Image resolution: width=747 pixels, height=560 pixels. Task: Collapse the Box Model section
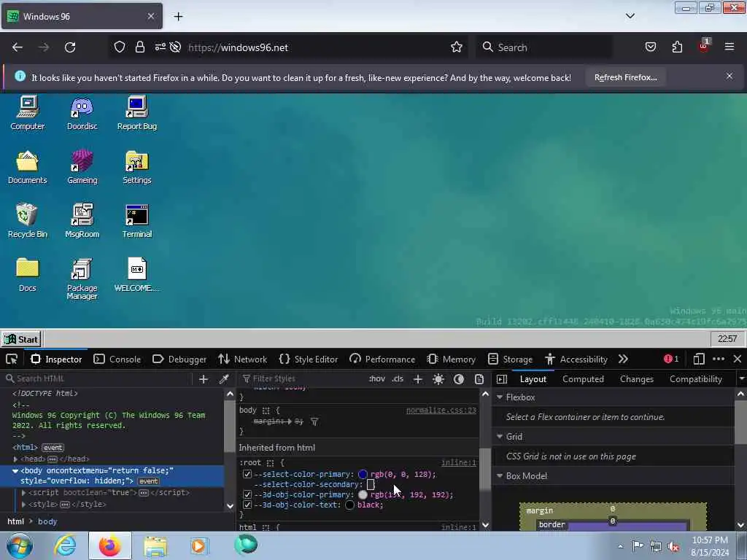pyautogui.click(x=500, y=475)
